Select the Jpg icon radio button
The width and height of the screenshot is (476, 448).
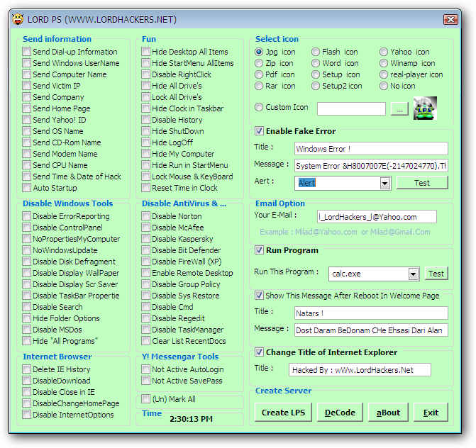pos(259,52)
